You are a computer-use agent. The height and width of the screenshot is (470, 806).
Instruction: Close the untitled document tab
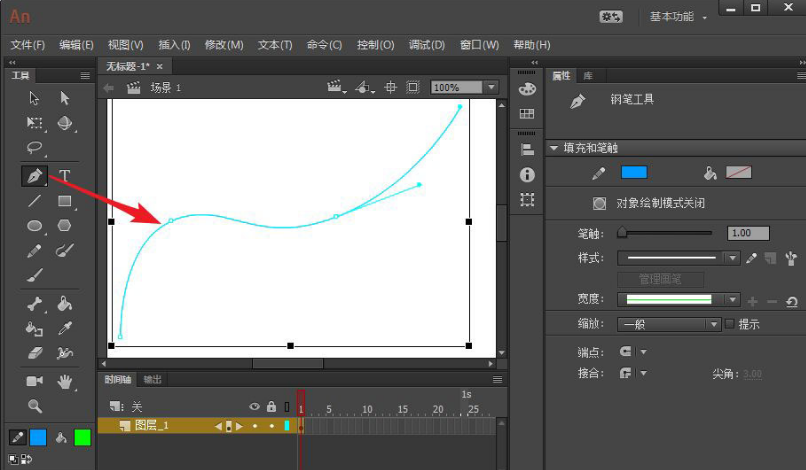point(159,66)
